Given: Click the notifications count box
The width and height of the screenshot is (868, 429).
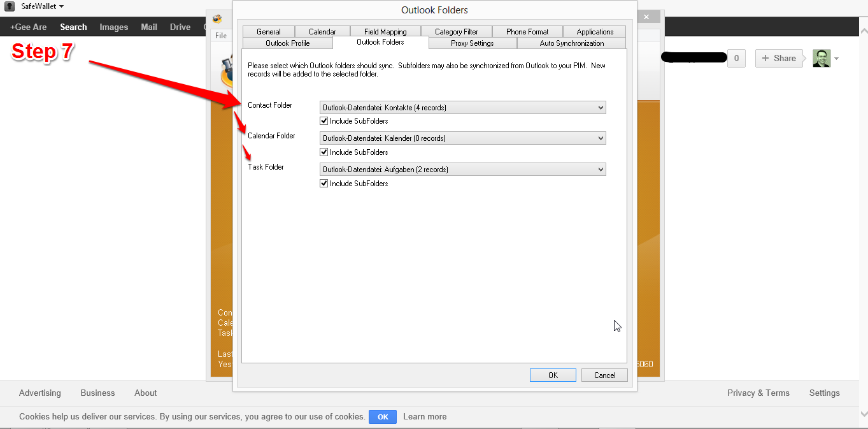Looking at the screenshot, I should click(736, 58).
